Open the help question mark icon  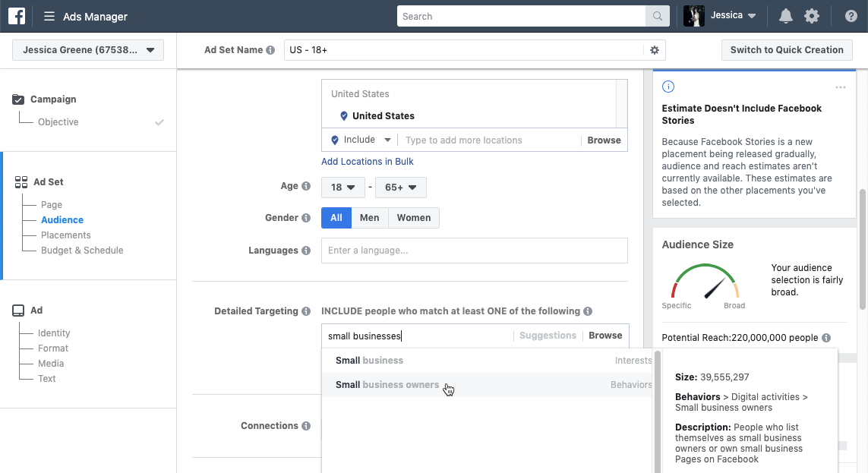(x=851, y=16)
